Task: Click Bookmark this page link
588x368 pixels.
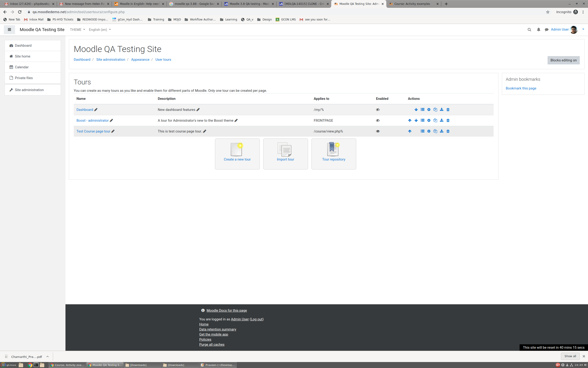Action: pyautogui.click(x=521, y=88)
